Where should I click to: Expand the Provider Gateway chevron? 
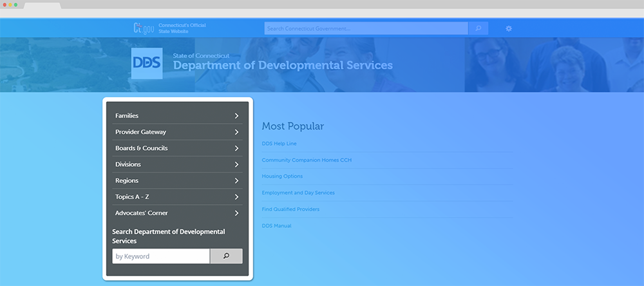(x=236, y=132)
